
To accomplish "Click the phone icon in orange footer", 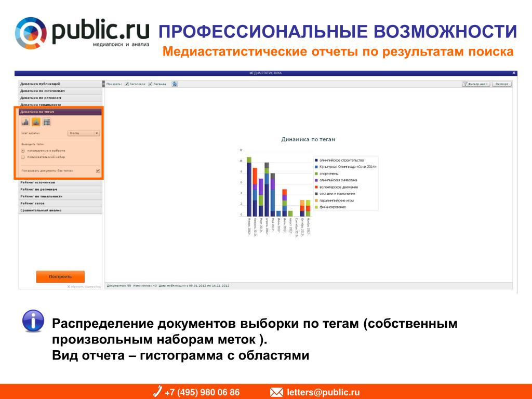I will [x=157, y=391].
